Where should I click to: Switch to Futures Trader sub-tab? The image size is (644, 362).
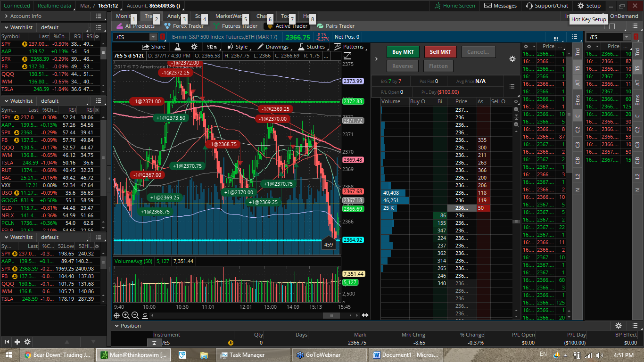235,26
